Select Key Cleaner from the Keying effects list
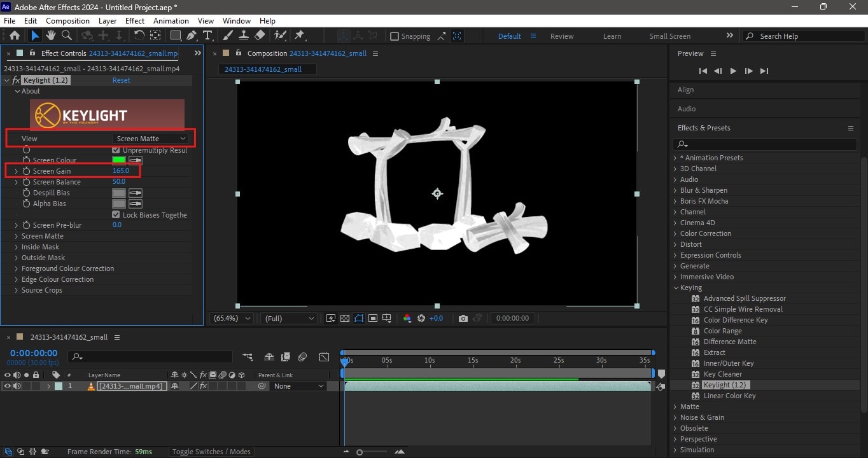Viewport: 868px width, 458px height. click(x=722, y=374)
